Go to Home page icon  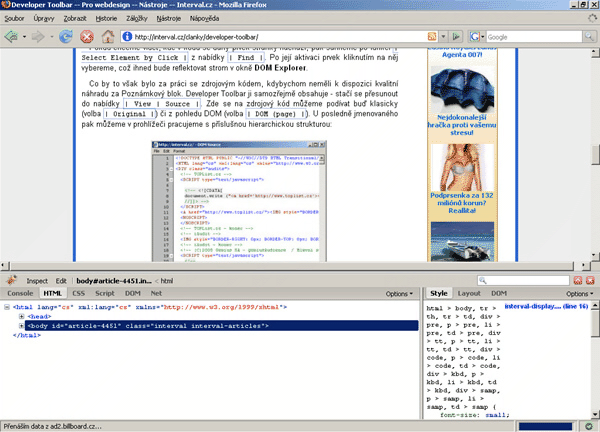[x=108, y=37]
